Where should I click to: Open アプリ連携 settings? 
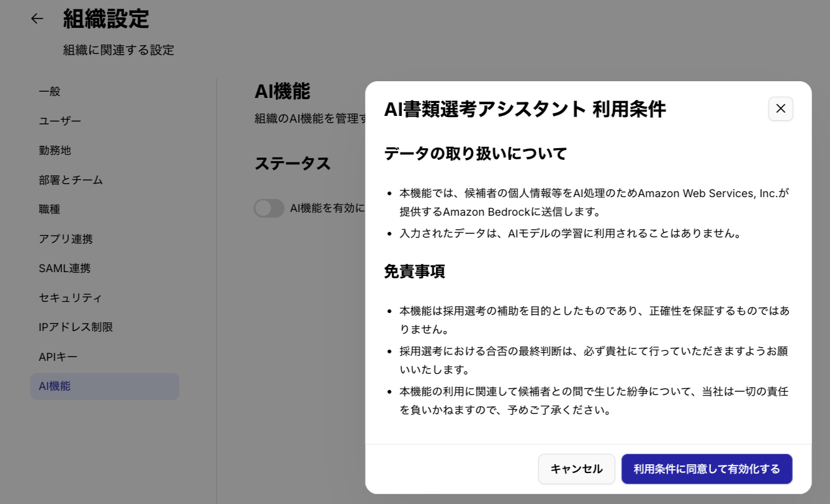[66, 239]
